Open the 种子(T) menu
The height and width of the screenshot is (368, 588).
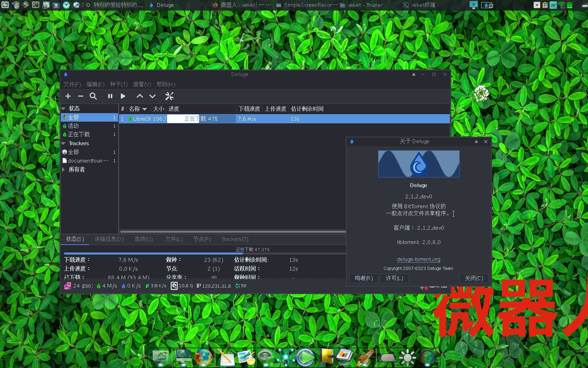tap(118, 84)
